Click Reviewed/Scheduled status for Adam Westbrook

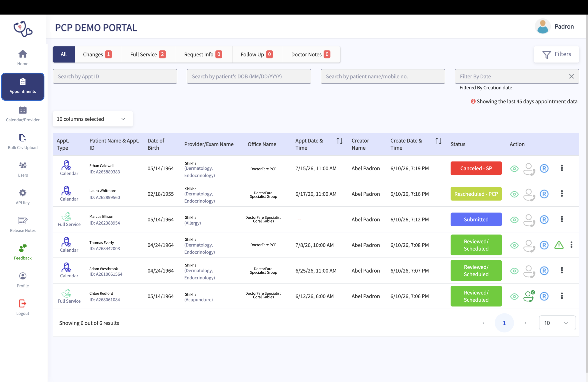476,270
